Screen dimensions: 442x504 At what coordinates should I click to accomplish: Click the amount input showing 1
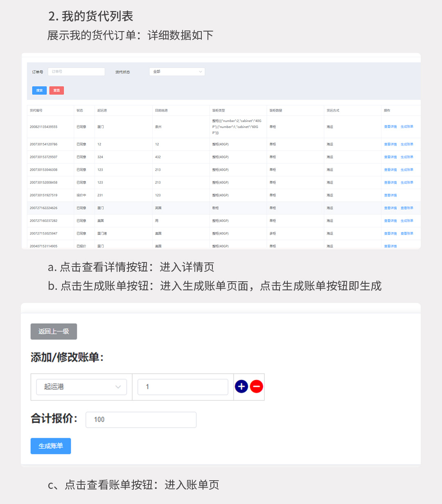pos(183,387)
